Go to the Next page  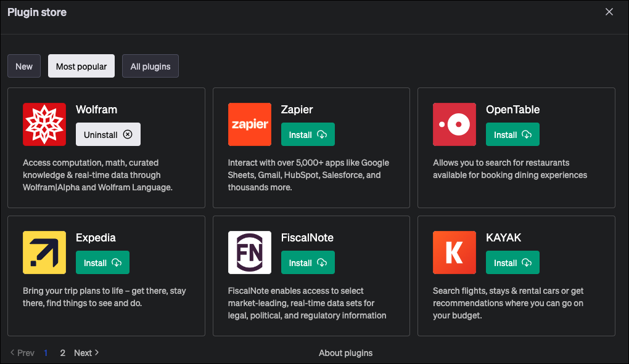point(86,353)
